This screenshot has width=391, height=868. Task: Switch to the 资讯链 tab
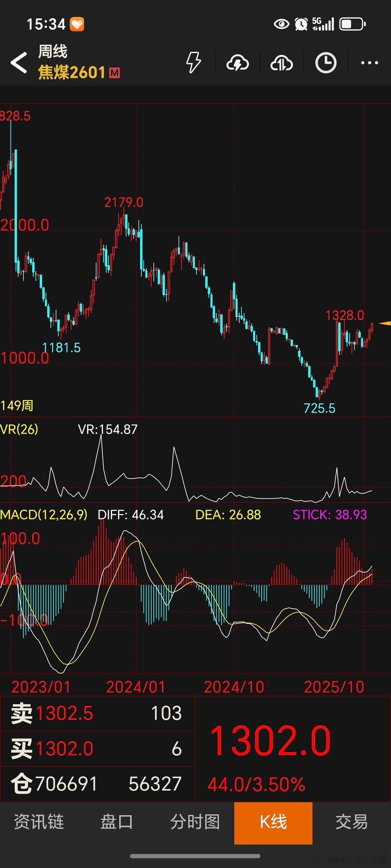39,821
